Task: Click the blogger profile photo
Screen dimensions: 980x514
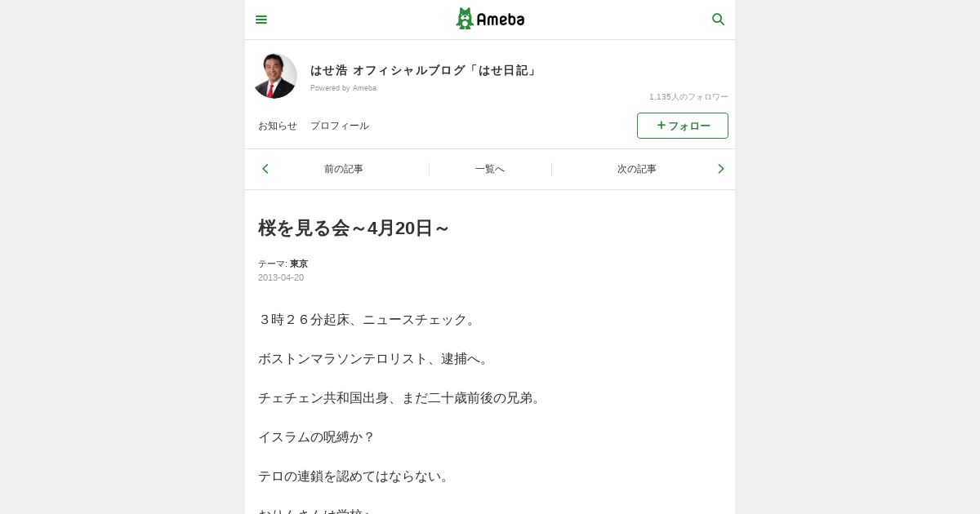Action: (274, 76)
